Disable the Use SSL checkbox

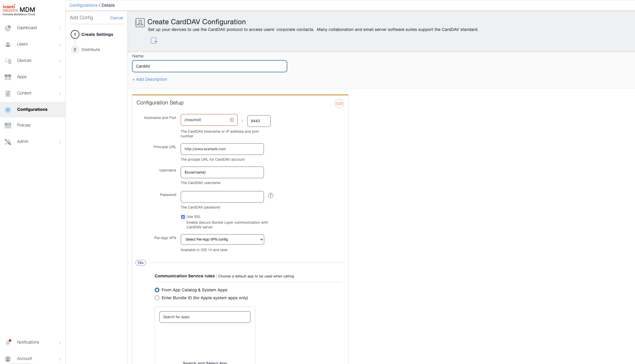pyautogui.click(x=183, y=217)
